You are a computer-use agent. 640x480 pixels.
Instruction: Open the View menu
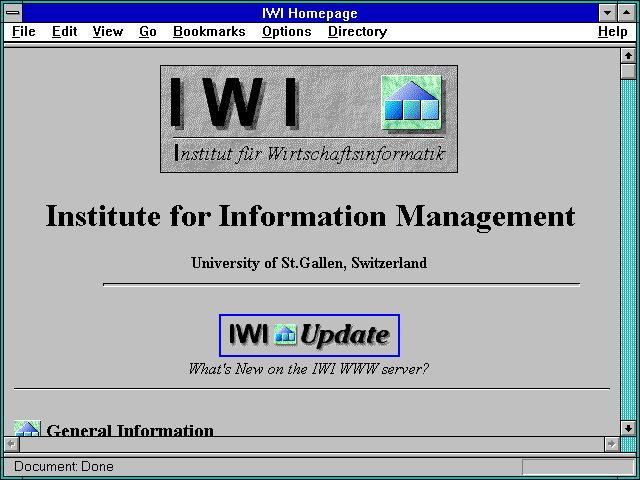pos(107,32)
